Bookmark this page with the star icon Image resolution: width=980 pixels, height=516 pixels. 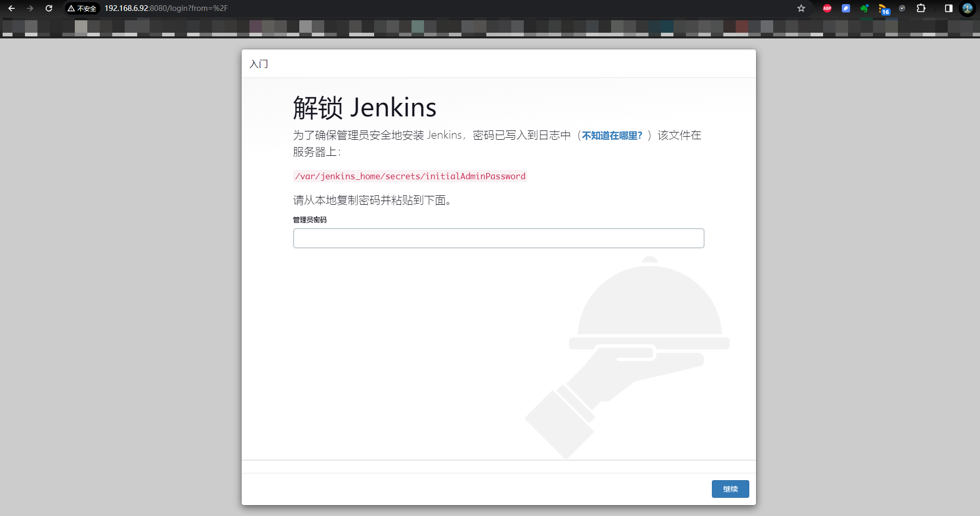click(801, 8)
